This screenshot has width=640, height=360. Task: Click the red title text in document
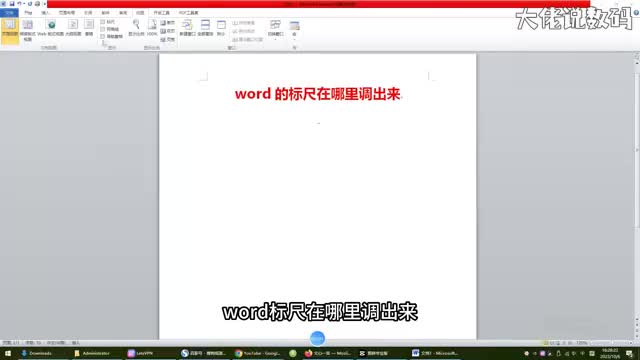click(318, 94)
